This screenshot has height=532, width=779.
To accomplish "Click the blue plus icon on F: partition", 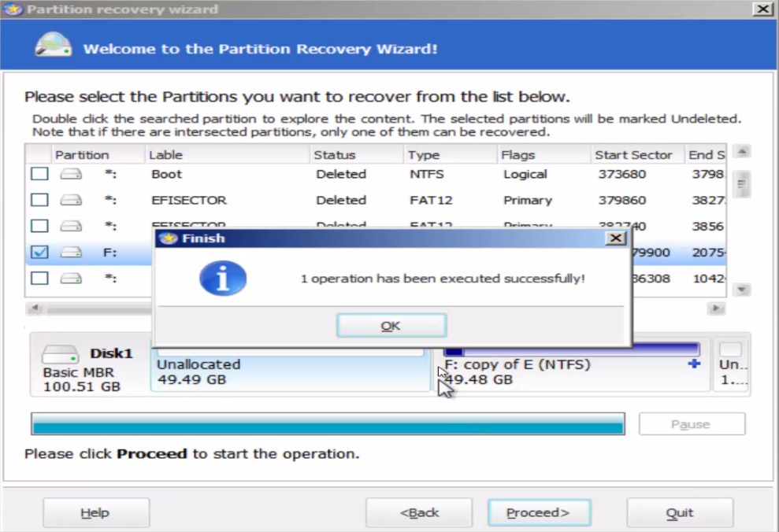I will pyautogui.click(x=694, y=364).
